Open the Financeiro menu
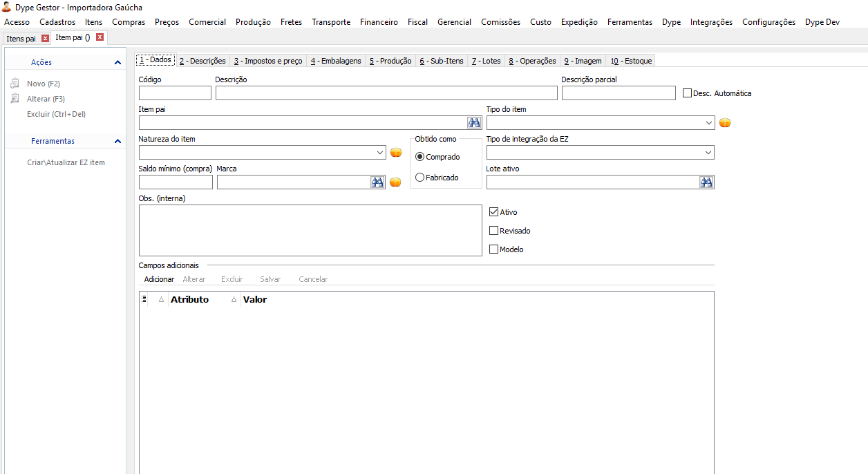This screenshot has height=474, width=868. (x=379, y=22)
